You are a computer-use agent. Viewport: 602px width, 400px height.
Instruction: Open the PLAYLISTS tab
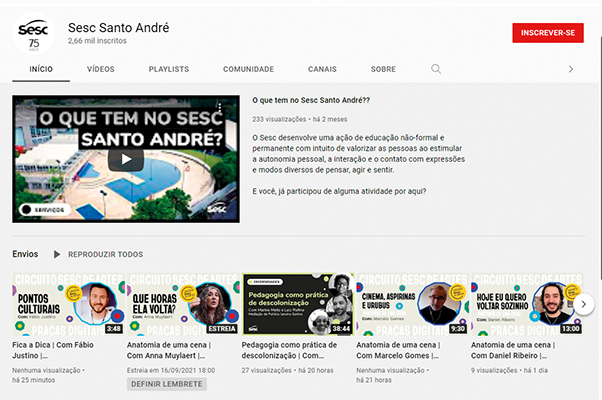pos(169,69)
